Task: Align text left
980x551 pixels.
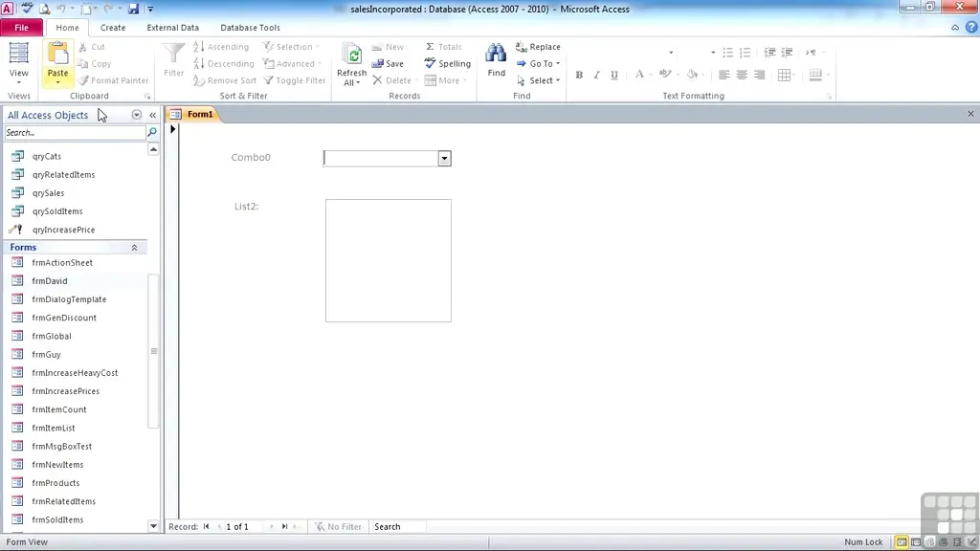Action: [x=724, y=75]
